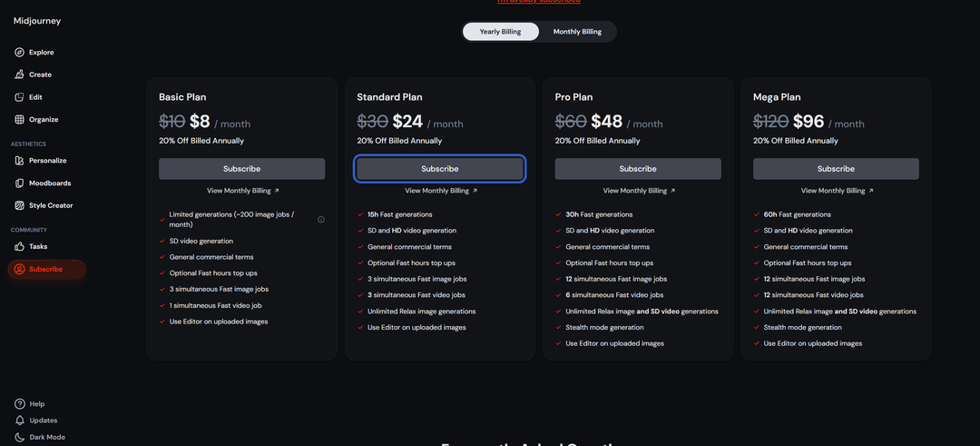
Task: Open Organize section label
Action: tap(44, 120)
